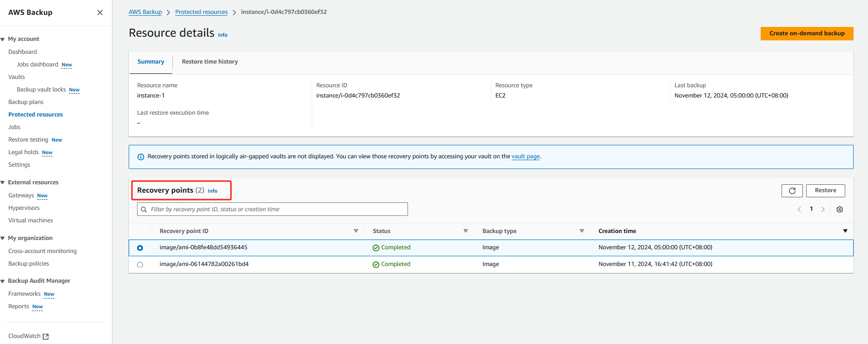
Task: Click the New badge beside Reports
Action: pos(38,307)
